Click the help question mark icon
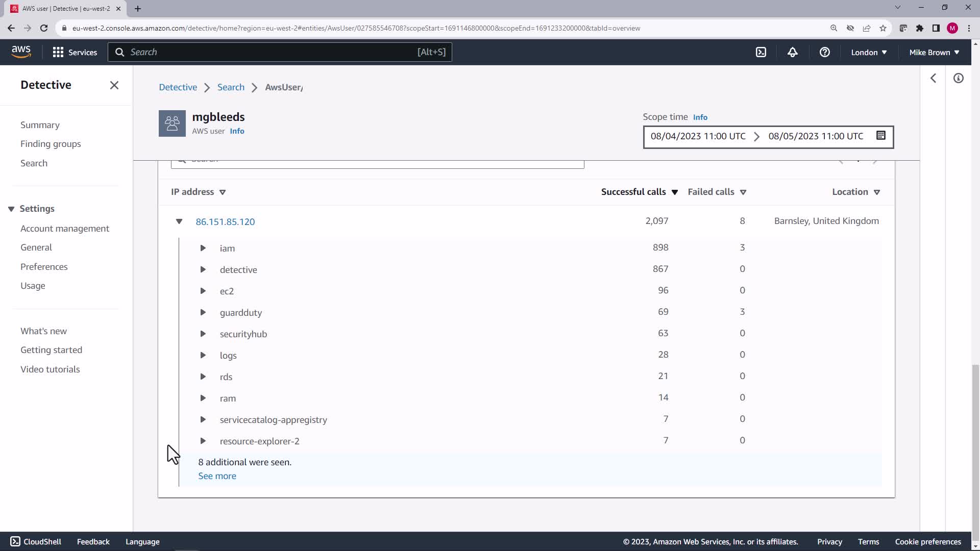Viewport: 980px width, 551px height. pos(824,52)
